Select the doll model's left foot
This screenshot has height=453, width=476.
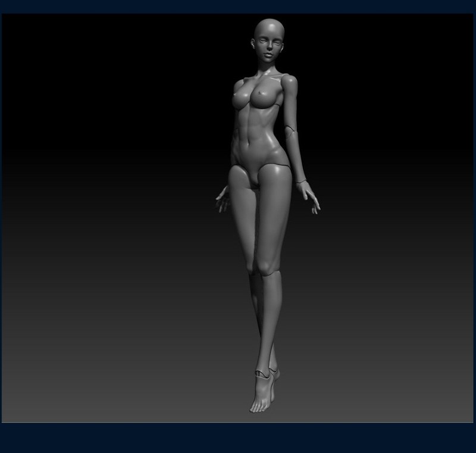pos(261,393)
